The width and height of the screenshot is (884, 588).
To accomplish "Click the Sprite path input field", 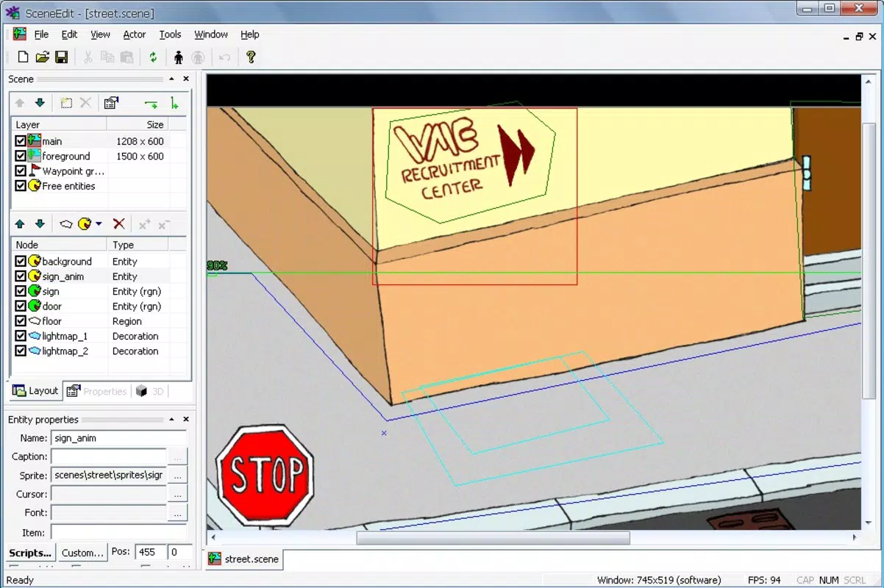I will (109, 476).
